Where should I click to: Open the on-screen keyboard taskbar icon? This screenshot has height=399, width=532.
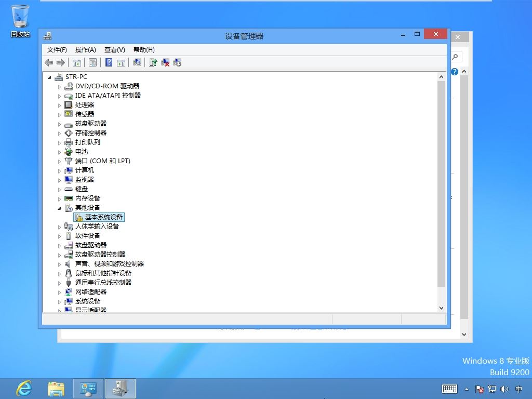(x=449, y=389)
